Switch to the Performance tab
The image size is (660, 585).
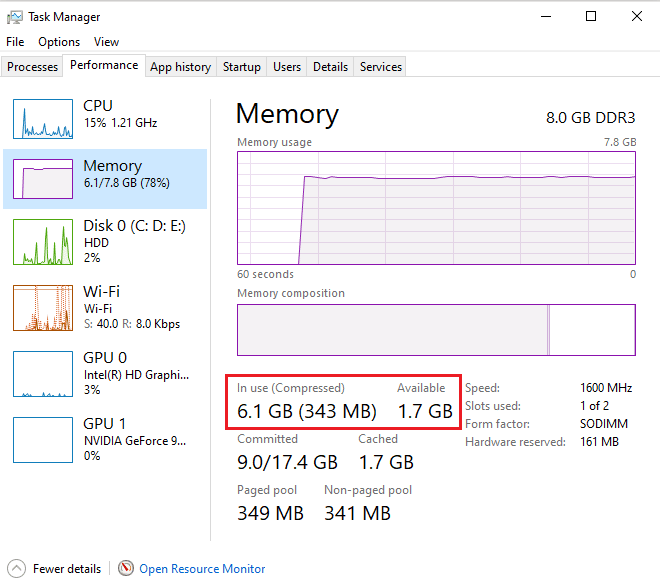click(104, 65)
